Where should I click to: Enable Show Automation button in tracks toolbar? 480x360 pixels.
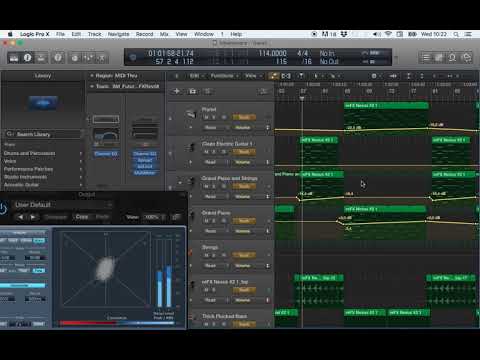click(x=273, y=76)
